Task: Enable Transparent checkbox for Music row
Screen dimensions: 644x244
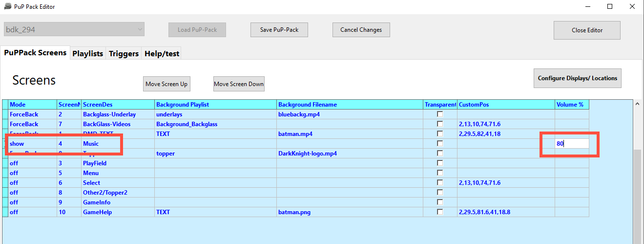Action: pos(440,143)
